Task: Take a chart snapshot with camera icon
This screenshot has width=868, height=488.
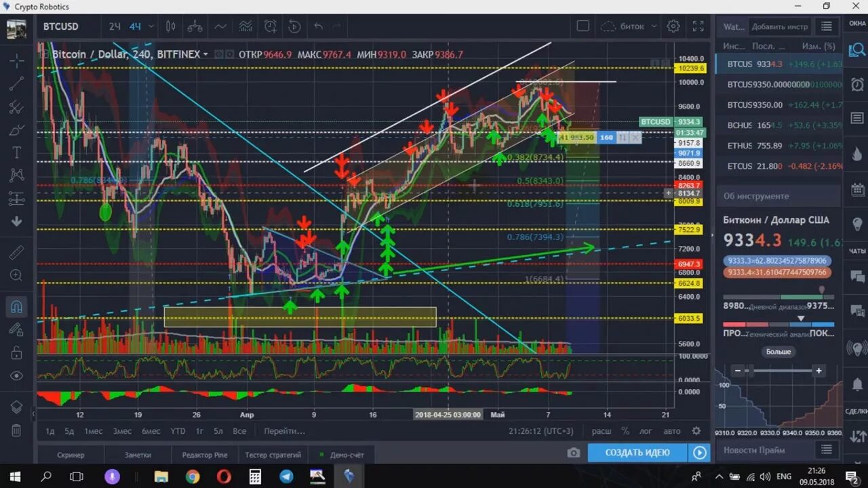Action: click(574, 453)
